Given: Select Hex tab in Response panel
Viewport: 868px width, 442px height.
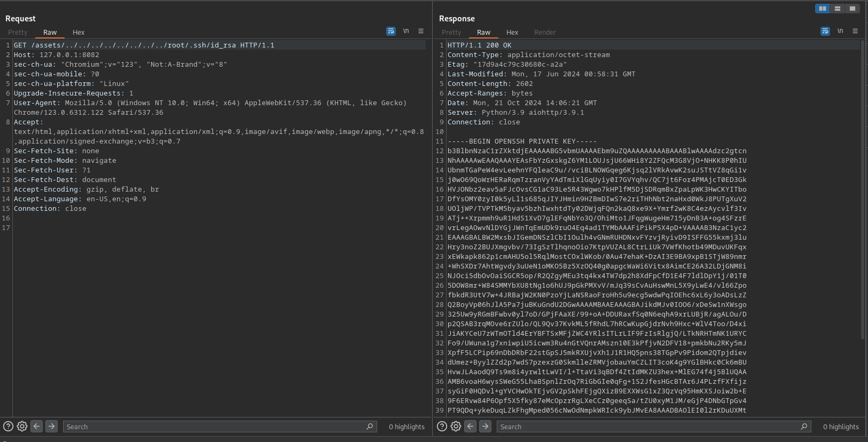Looking at the screenshot, I should 512,33.
